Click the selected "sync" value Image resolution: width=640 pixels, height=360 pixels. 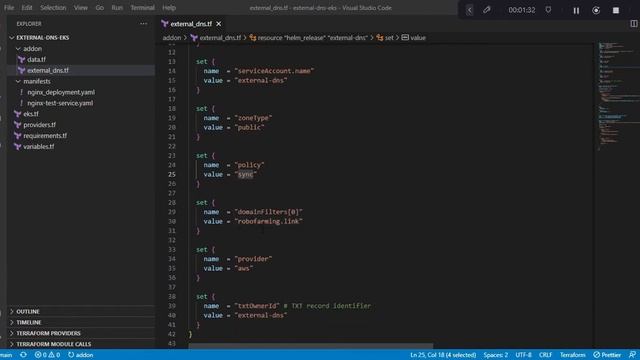click(x=246, y=175)
